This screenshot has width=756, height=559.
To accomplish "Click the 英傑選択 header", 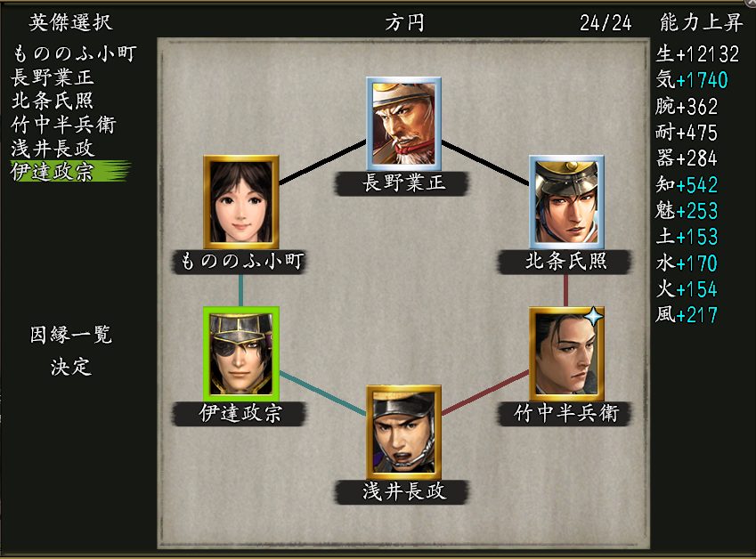I will [71, 22].
